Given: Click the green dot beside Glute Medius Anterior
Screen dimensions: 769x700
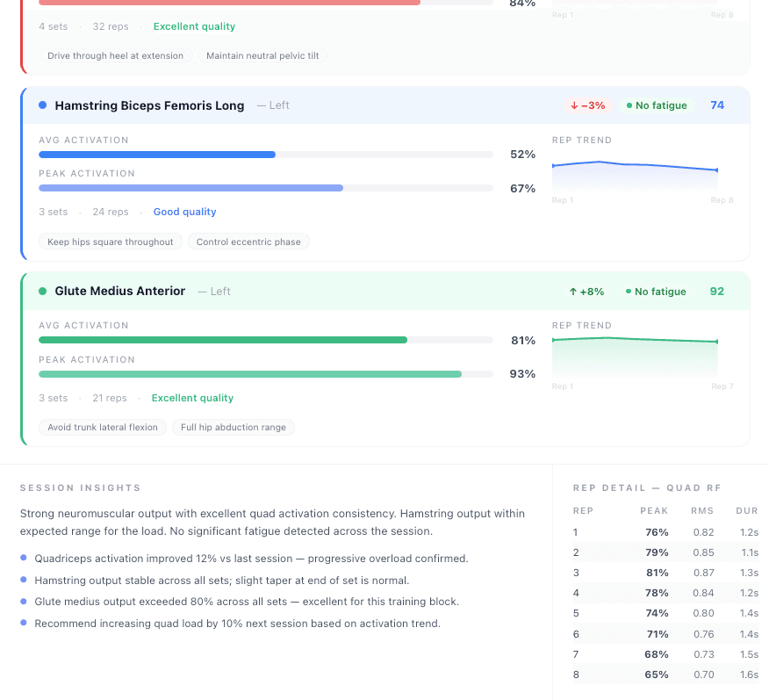Looking at the screenshot, I should point(42,291).
